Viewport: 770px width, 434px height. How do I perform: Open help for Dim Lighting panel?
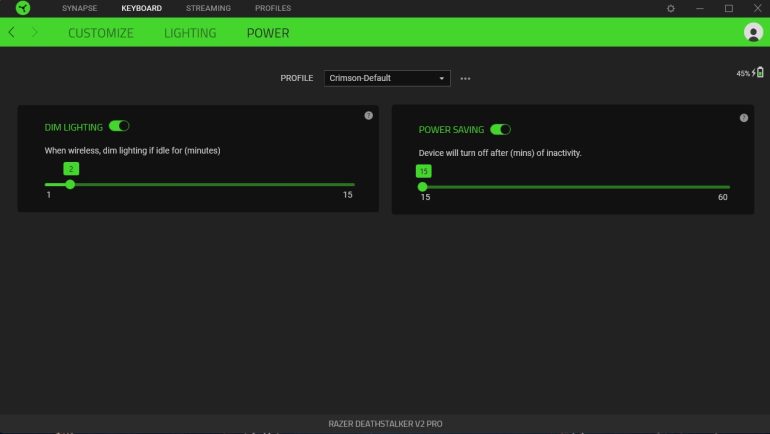[368, 116]
